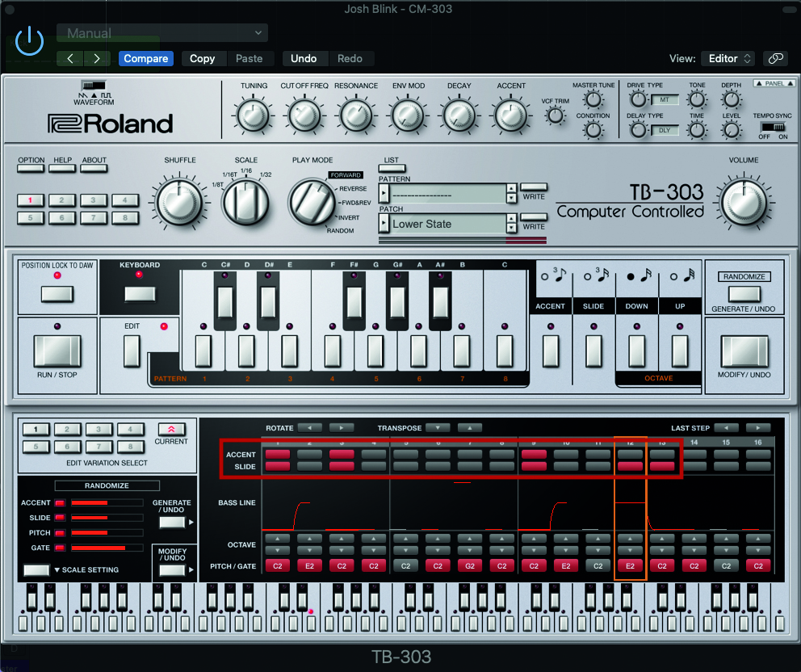Click the CURRENT variation icon
Viewport: 801px width, 672px height.
coord(170,429)
